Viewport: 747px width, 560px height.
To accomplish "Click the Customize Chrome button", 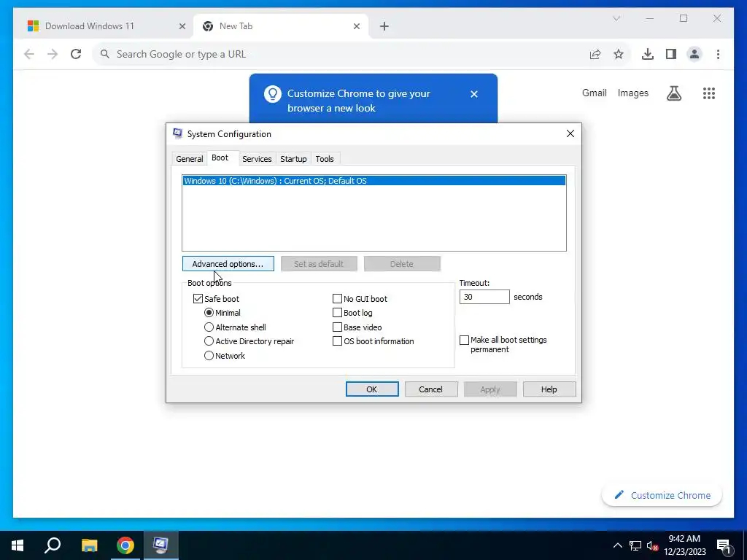I will [662, 495].
